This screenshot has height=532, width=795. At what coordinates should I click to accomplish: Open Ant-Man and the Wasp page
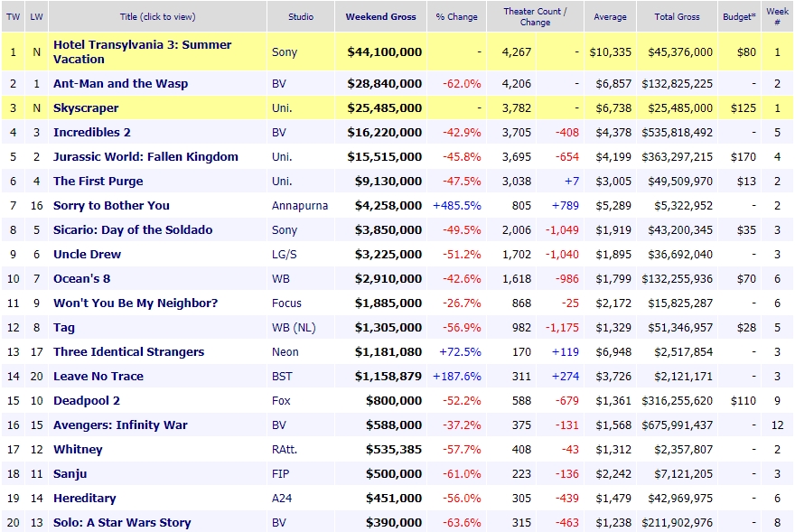pos(121,84)
